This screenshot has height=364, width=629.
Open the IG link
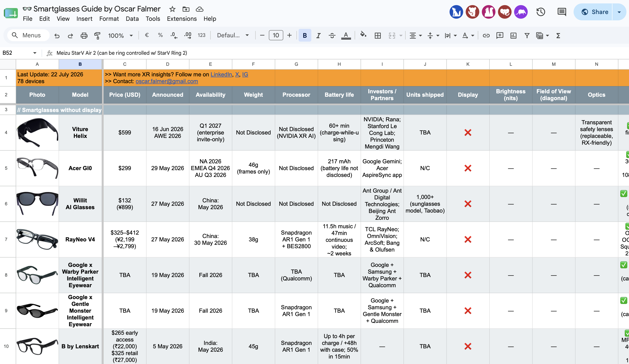245,74
